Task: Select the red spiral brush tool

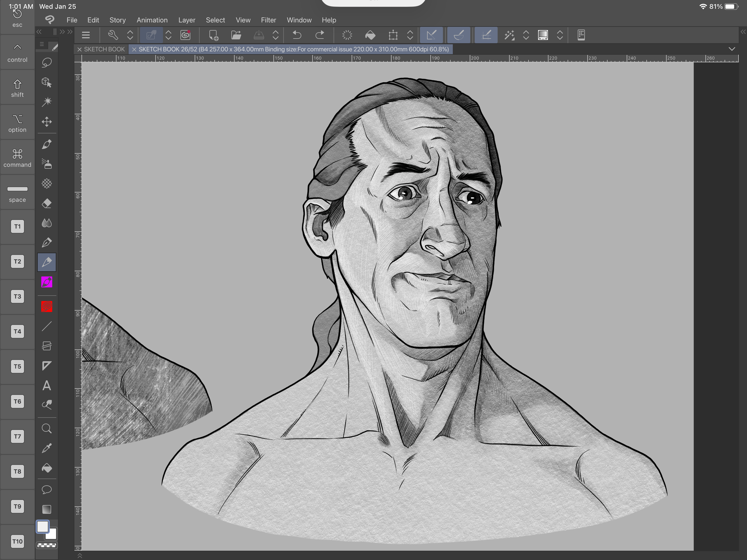Action: (46, 307)
